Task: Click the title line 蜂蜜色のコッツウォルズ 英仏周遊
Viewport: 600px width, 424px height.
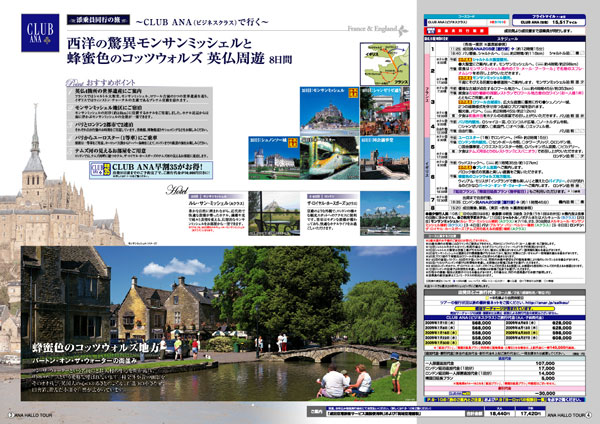Action: (x=166, y=58)
